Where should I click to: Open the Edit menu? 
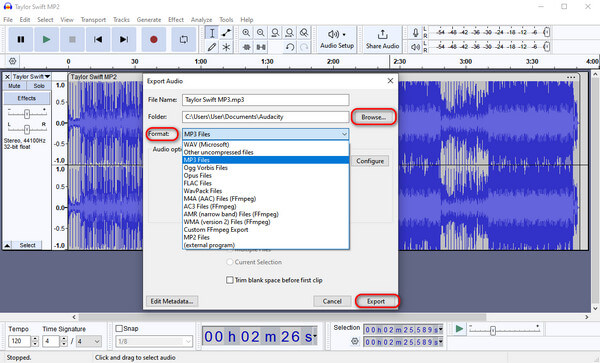[x=25, y=20]
